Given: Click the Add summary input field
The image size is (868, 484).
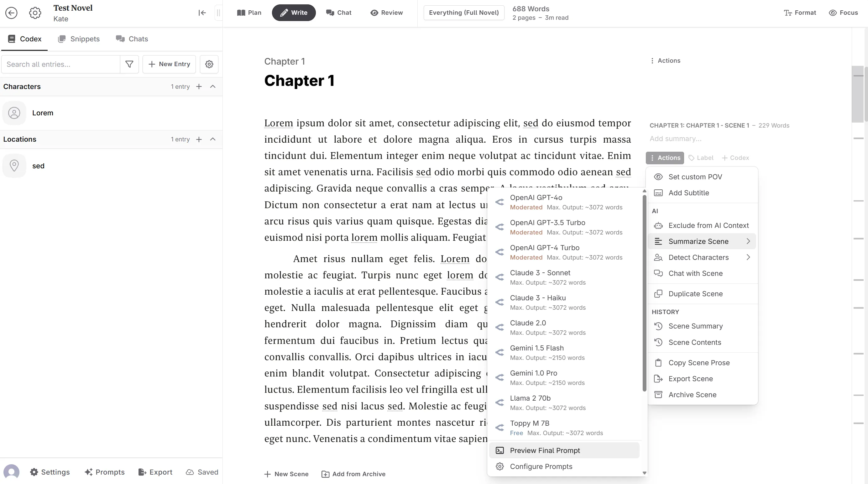Looking at the screenshot, I should click(676, 138).
